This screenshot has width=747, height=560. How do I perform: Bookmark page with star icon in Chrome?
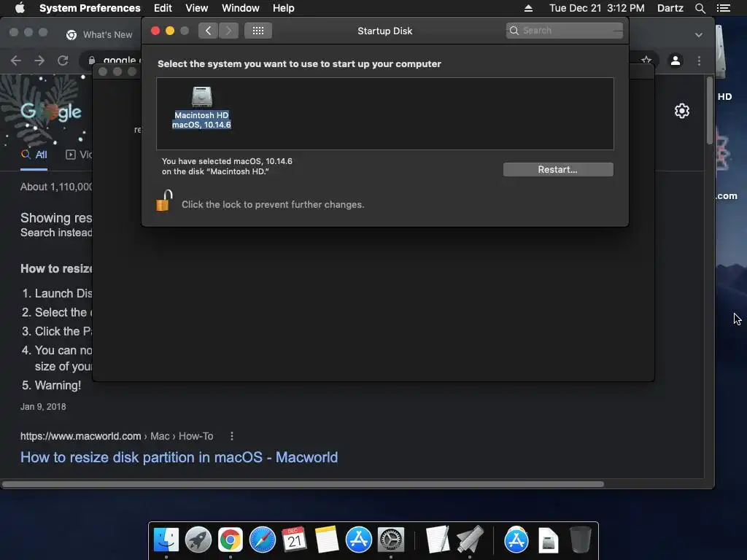[646, 61]
